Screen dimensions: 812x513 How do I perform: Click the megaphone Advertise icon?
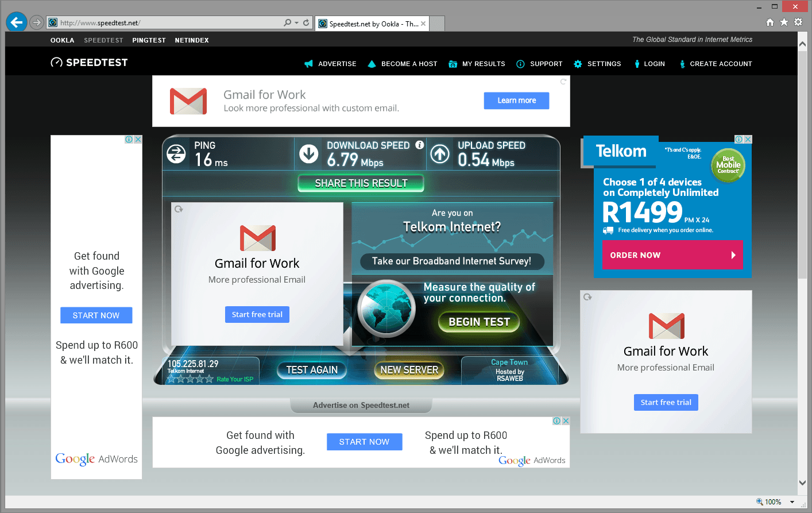308,64
